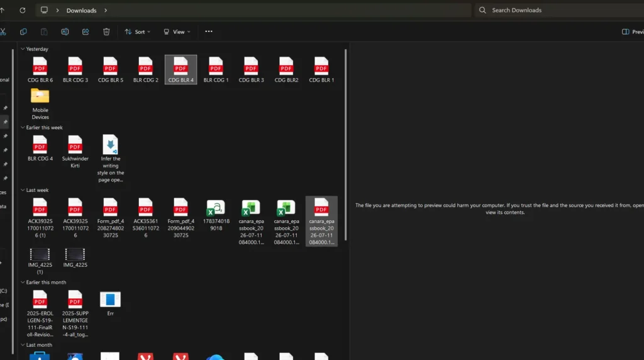This screenshot has height=360, width=644.
Task: Select the BLR CDG 3 PDF file
Action: 75,69
